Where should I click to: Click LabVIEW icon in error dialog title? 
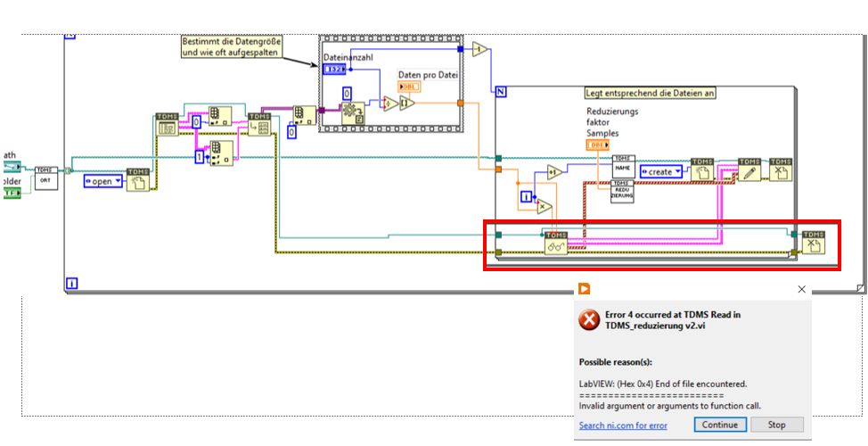(584, 289)
